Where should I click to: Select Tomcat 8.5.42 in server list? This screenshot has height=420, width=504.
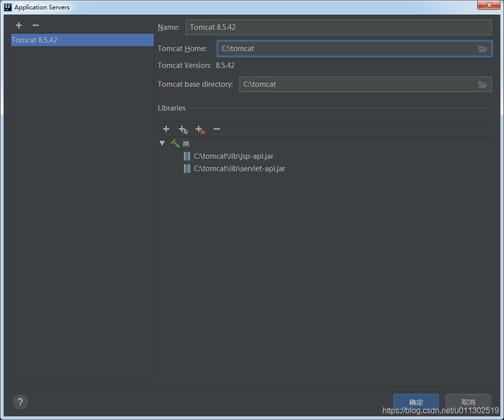82,40
